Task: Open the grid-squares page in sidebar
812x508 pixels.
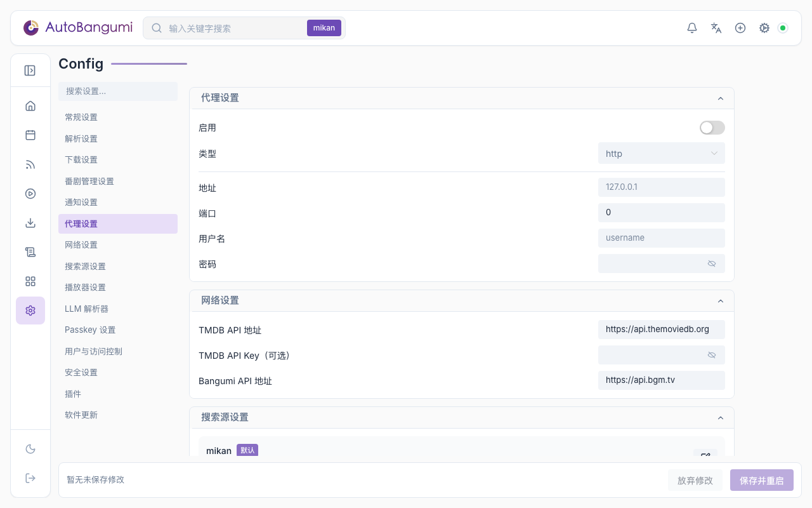Action: (x=30, y=281)
